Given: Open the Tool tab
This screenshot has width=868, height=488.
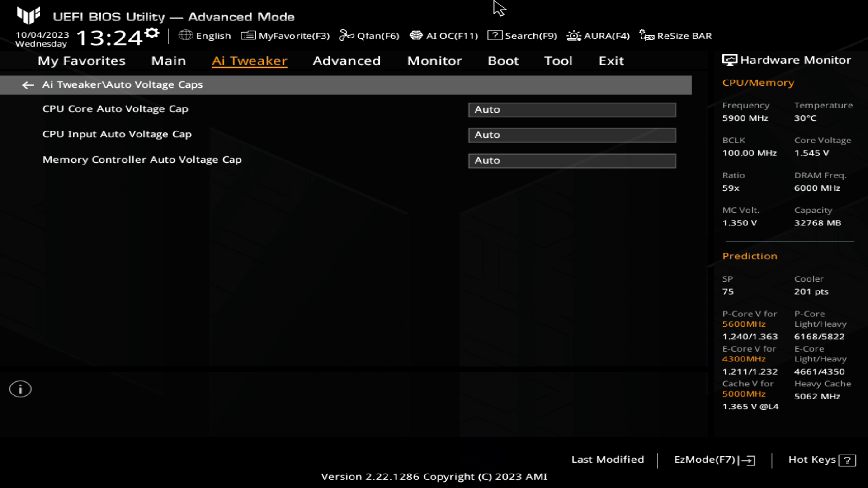Looking at the screenshot, I should [x=558, y=61].
